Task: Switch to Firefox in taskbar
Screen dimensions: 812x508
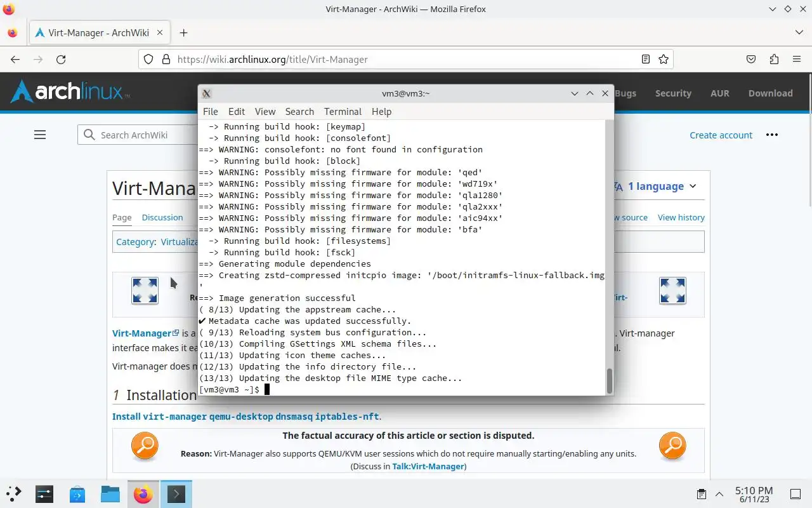Action: pos(143,494)
